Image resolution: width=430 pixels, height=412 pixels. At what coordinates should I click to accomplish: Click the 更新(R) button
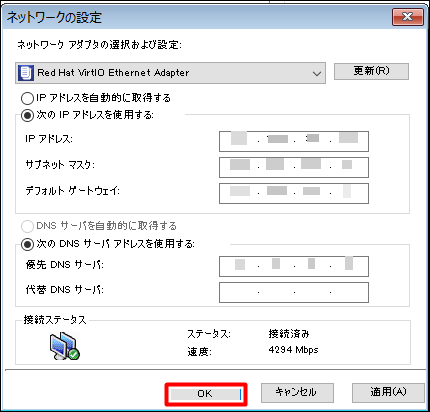pos(371,71)
